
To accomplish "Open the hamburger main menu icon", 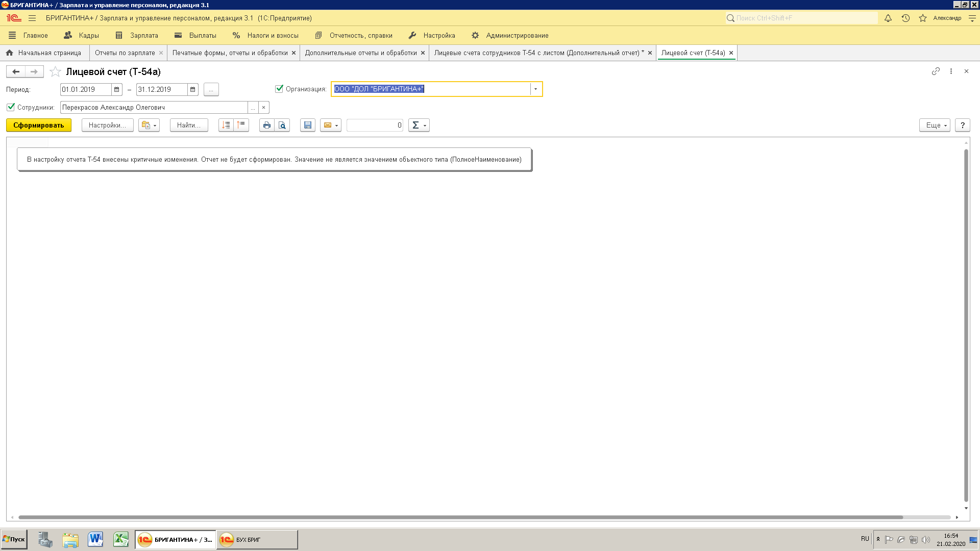I will click(32, 18).
